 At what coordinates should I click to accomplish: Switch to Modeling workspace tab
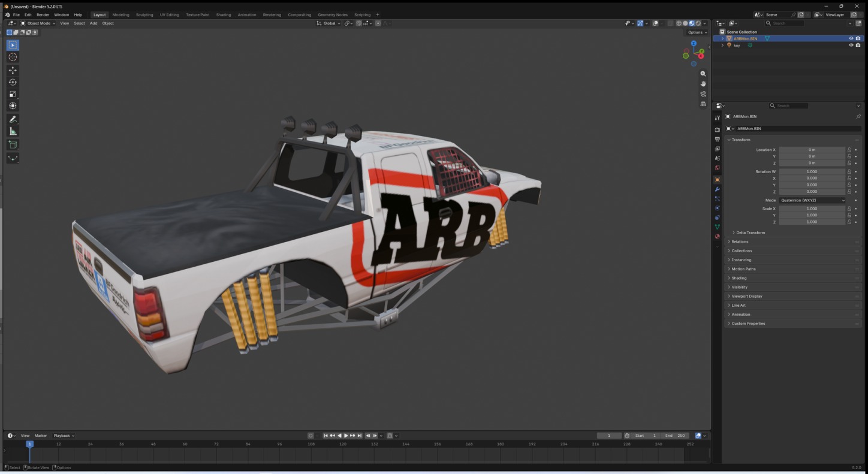point(120,14)
